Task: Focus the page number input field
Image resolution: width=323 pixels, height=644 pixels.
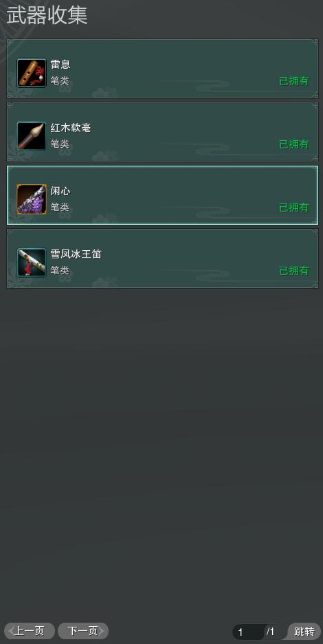Action: [x=248, y=632]
